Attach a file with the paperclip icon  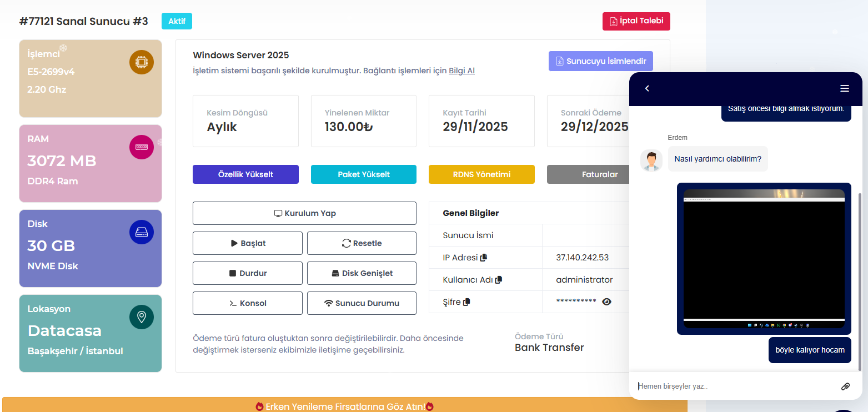845,386
